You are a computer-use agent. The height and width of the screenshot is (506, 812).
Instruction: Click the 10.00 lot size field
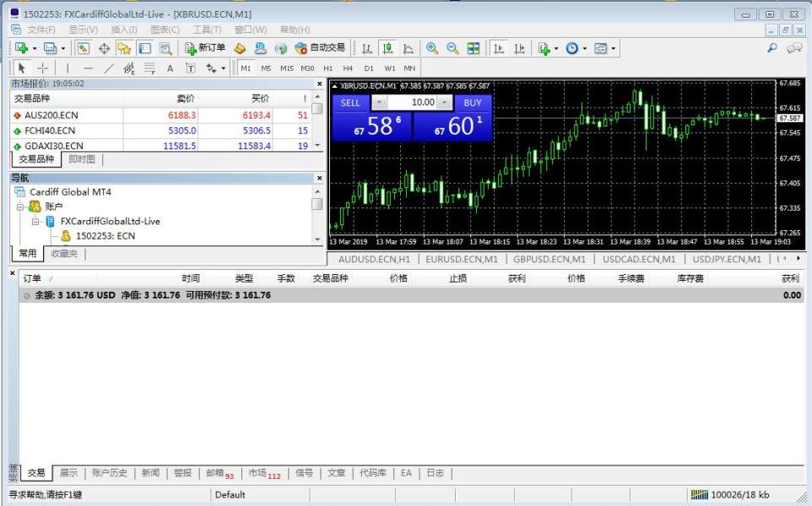pos(414,102)
